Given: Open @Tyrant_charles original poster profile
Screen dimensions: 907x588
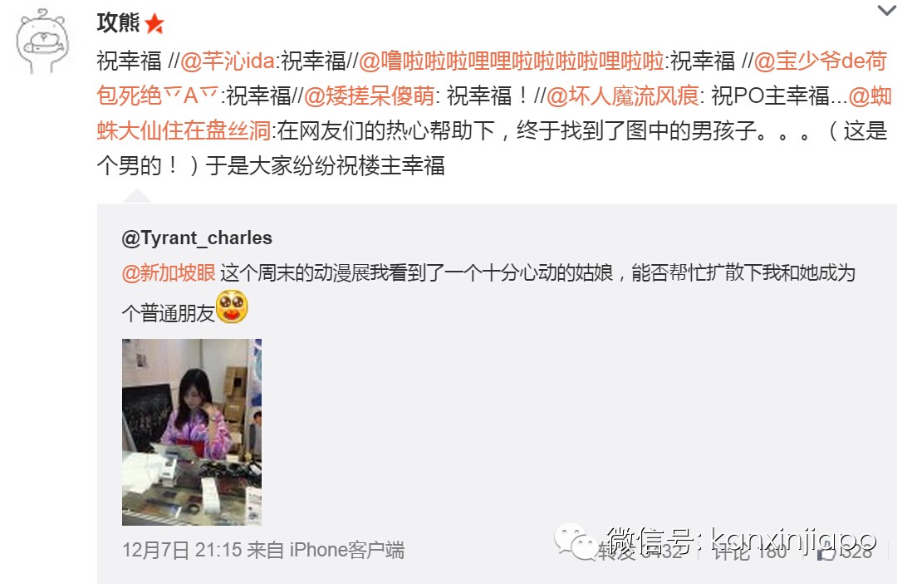Looking at the screenshot, I should tap(197, 238).
